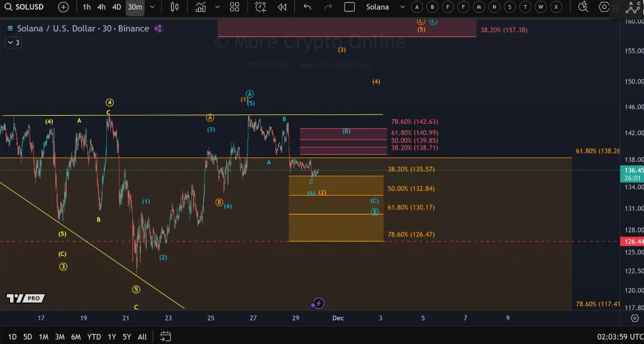This screenshot has width=644, height=344.
Task: Open quick search lightning magnifier icon
Action: (582, 7)
